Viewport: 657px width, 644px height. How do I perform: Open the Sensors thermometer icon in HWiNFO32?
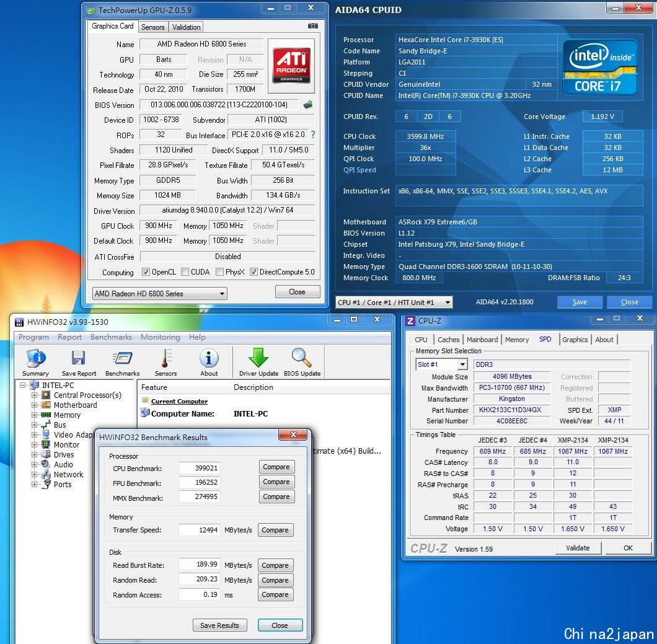[x=166, y=362]
